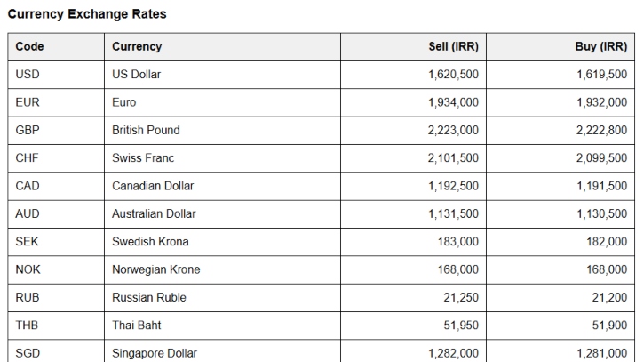Select Swedish Krona buy rate 182,000

(x=606, y=242)
